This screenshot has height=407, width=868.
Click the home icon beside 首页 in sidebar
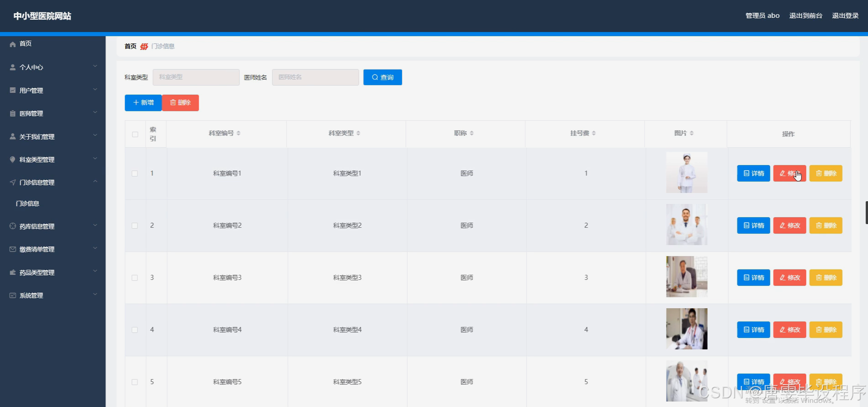tap(13, 44)
